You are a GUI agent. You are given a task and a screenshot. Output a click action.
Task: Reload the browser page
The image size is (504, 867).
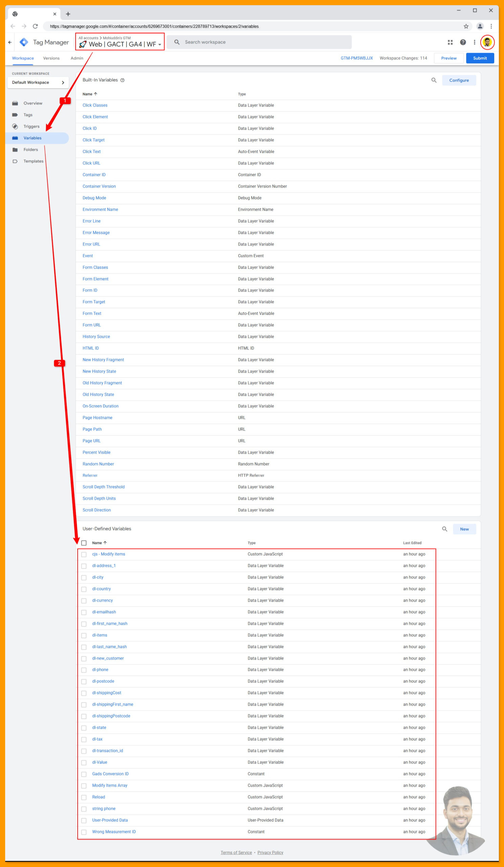pyautogui.click(x=35, y=26)
